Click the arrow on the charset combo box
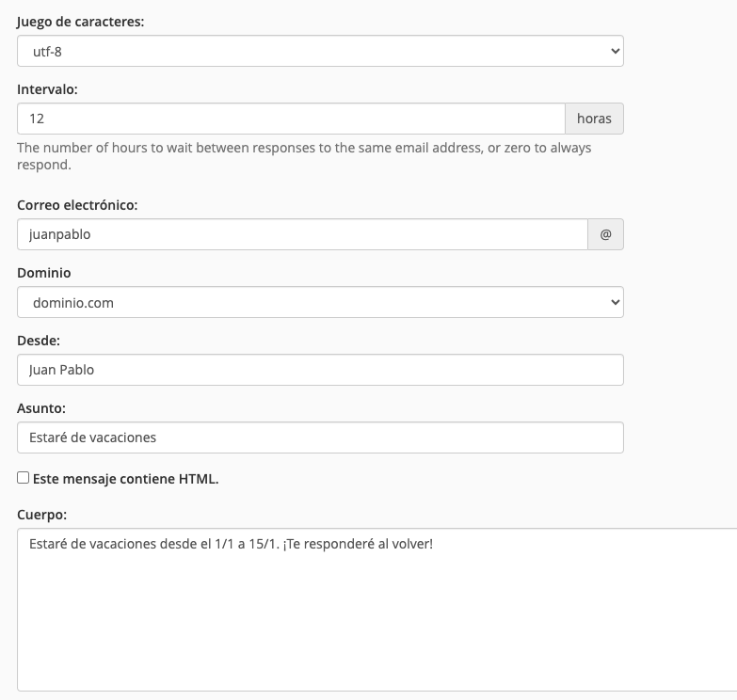This screenshot has width=737, height=700. pyautogui.click(x=615, y=52)
